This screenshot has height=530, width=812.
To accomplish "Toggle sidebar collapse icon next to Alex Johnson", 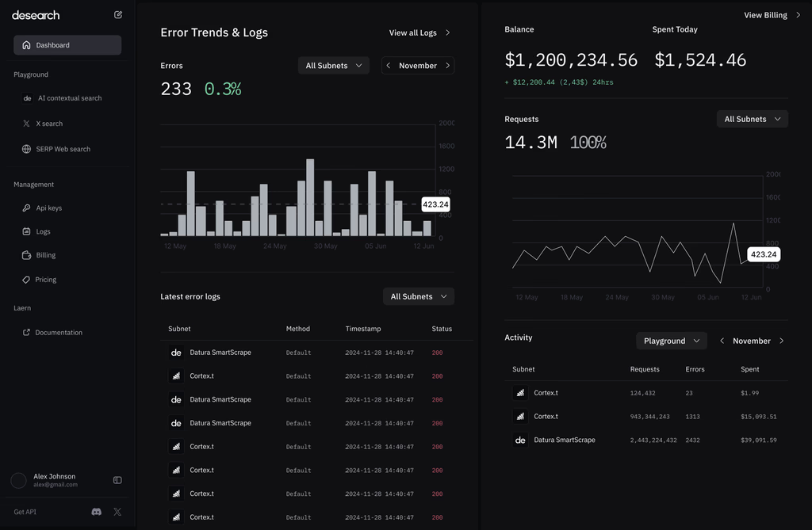I will [117, 480].
